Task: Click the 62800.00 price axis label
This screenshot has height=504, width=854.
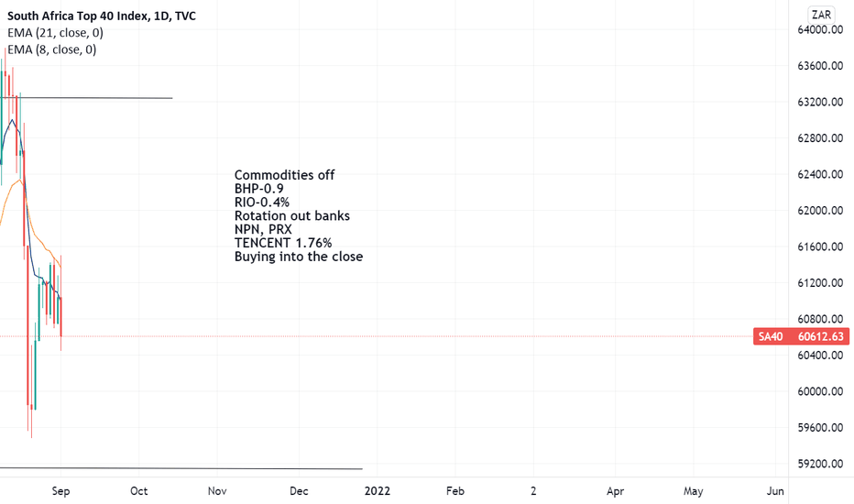Action: pyautogui.click(x=820, y=138)
